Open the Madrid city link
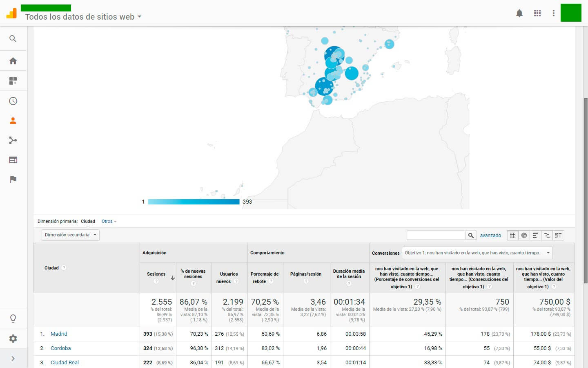The width and height of the screenshot is (588, 368). click(x=59, y=334)
